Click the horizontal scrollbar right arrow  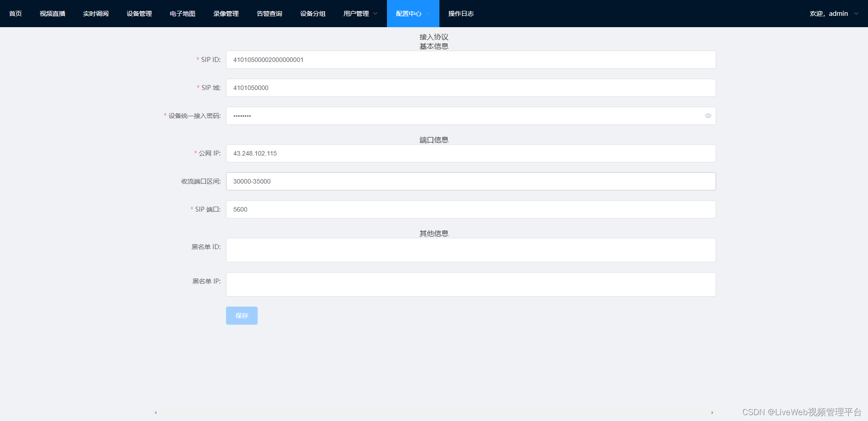tap(712, 412)
